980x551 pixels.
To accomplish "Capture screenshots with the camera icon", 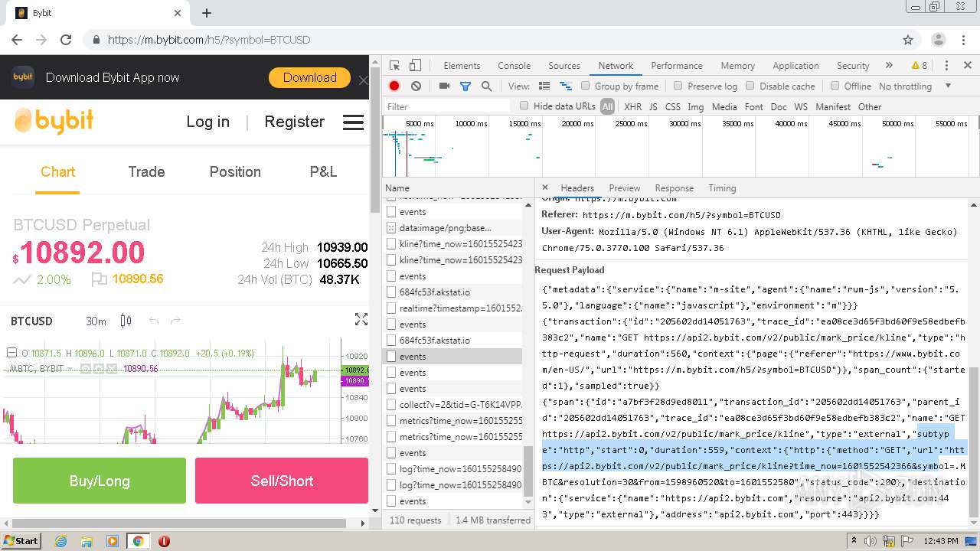I will click(444, 86).
